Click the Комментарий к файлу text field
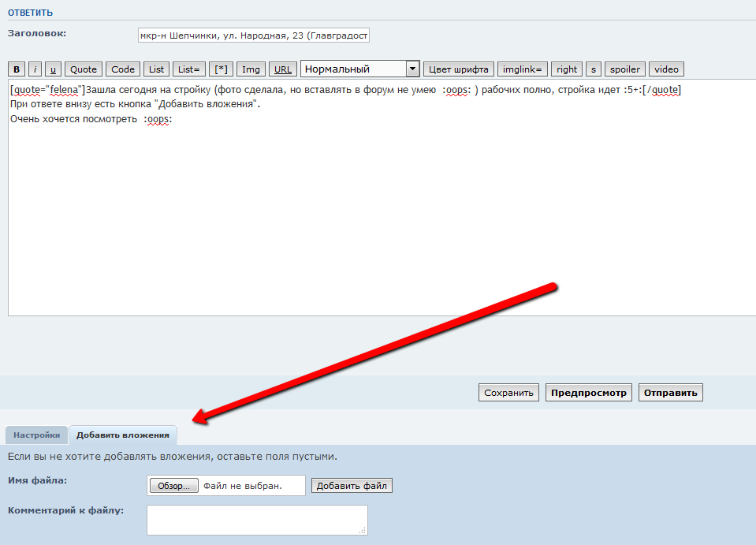 (257, 520)
